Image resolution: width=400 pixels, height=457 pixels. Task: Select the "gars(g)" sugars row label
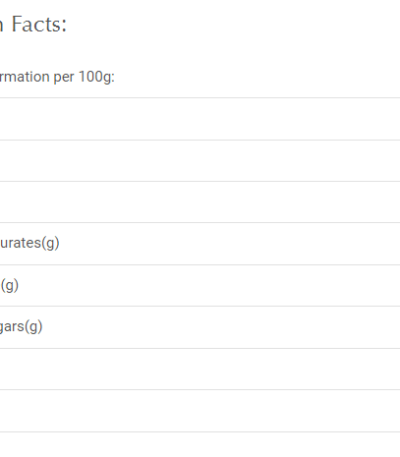coord(21,327)
